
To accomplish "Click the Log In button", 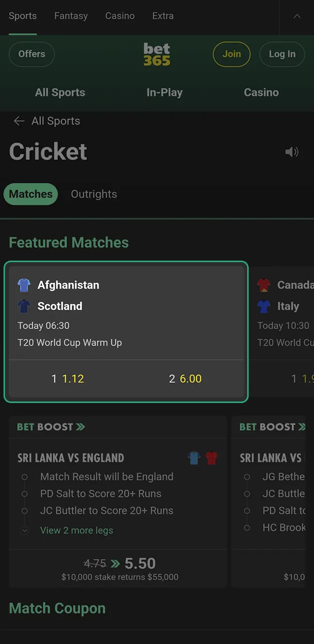I will 282,54.
